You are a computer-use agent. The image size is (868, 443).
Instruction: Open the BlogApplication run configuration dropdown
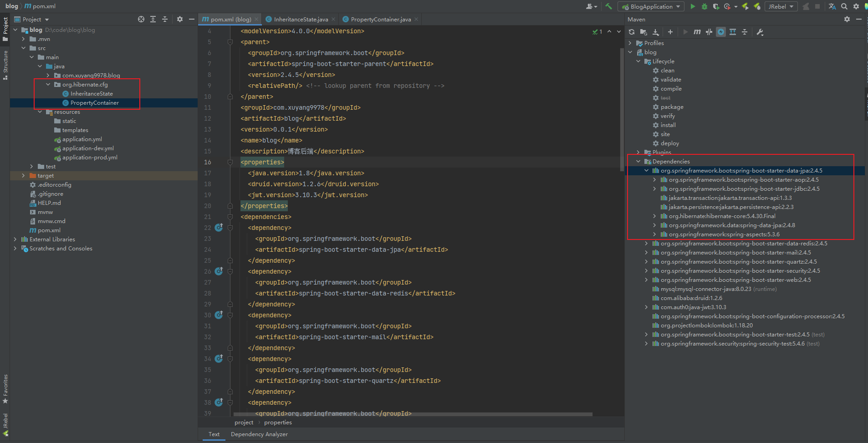coord(651,6)
